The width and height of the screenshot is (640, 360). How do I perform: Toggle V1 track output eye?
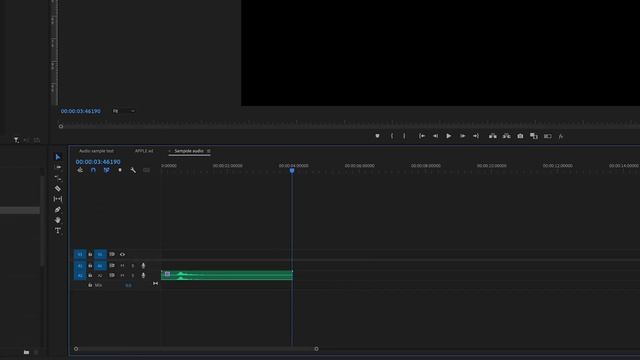122,254
